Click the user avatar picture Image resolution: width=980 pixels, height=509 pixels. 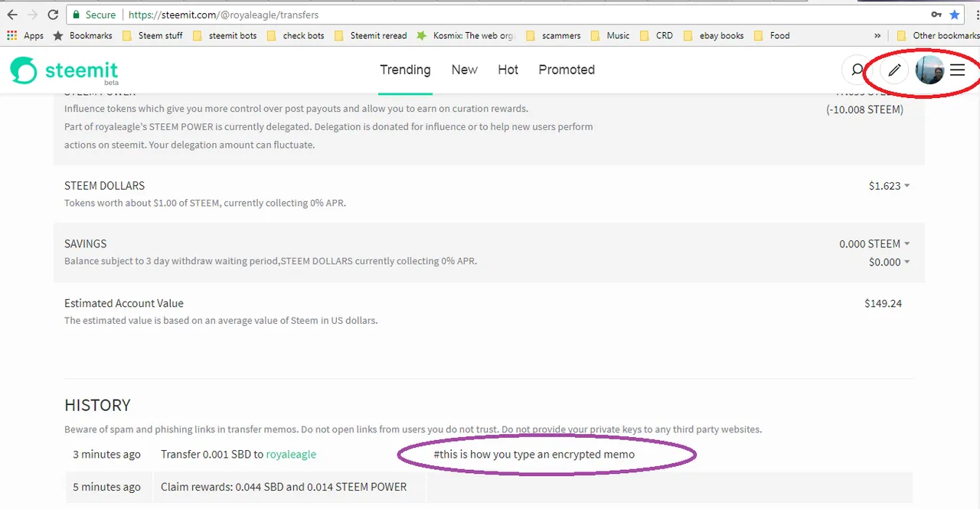tap(929, 70)
